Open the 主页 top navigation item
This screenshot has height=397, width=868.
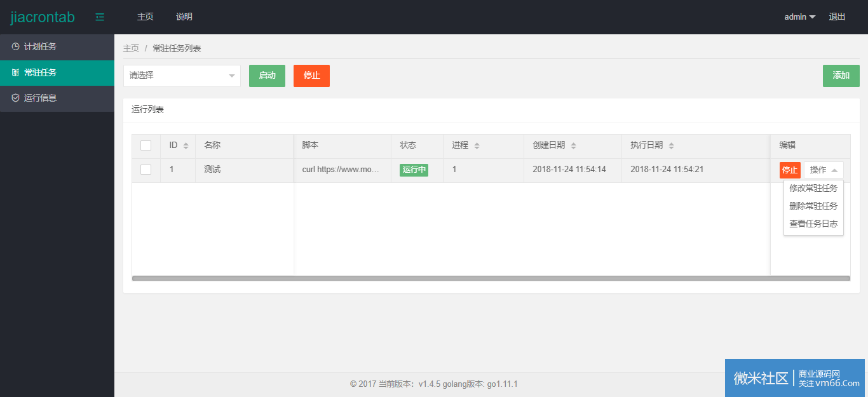pos(146,17)
